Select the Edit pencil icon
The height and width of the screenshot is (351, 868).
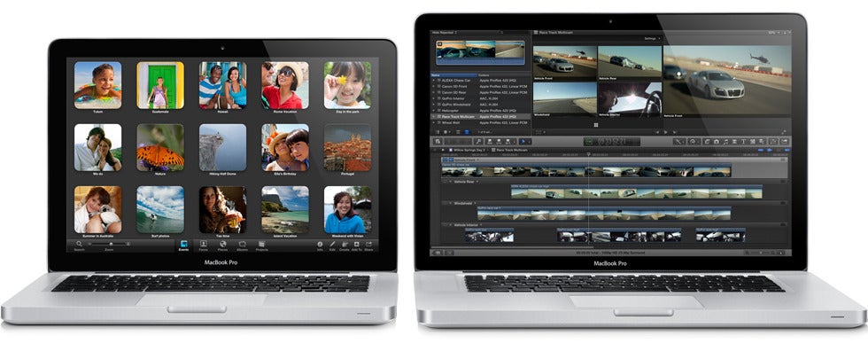pos(333,244)
